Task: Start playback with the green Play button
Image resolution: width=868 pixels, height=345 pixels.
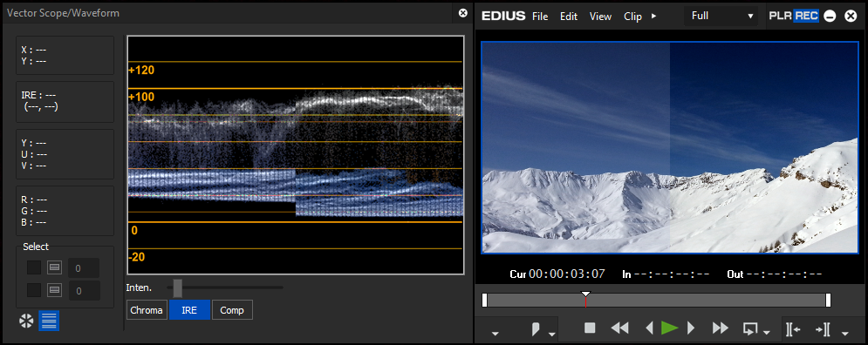Action: coord(669,328)
